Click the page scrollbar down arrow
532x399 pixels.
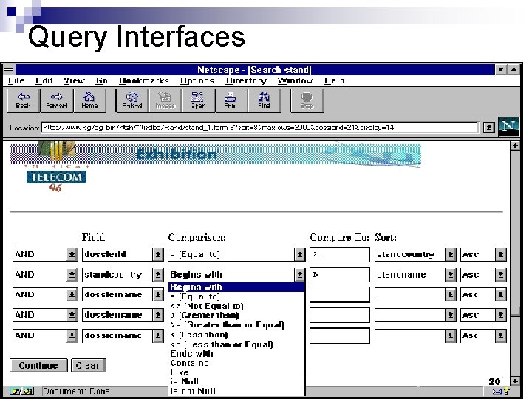pos(515,381)
